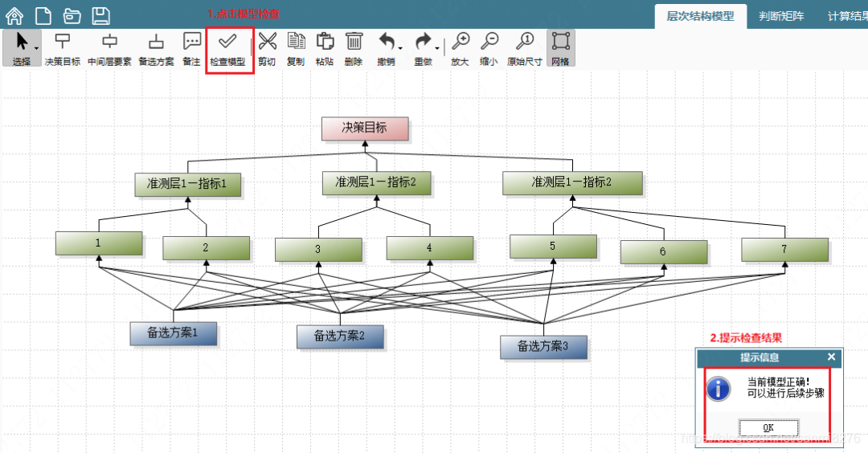This screenshot has width=868, height=453.
Task: Run the 检查模型 check model tool
Action: (x=227, y=49)
